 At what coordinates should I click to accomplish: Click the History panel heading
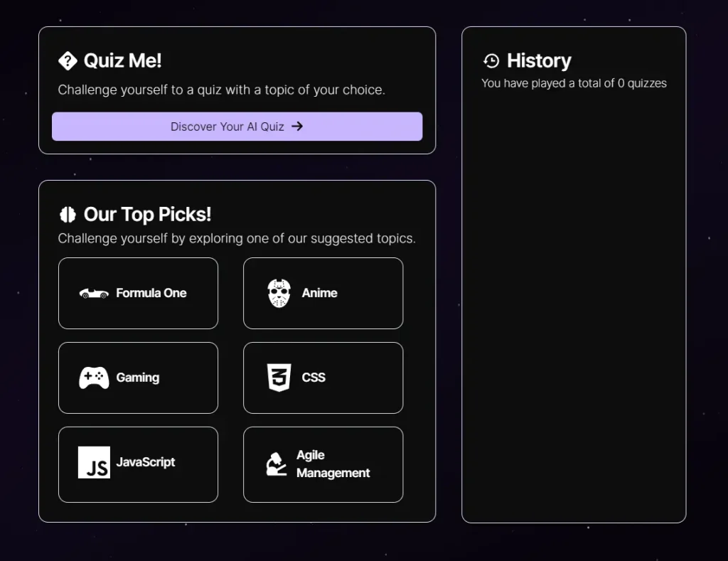tap(539, 60)
